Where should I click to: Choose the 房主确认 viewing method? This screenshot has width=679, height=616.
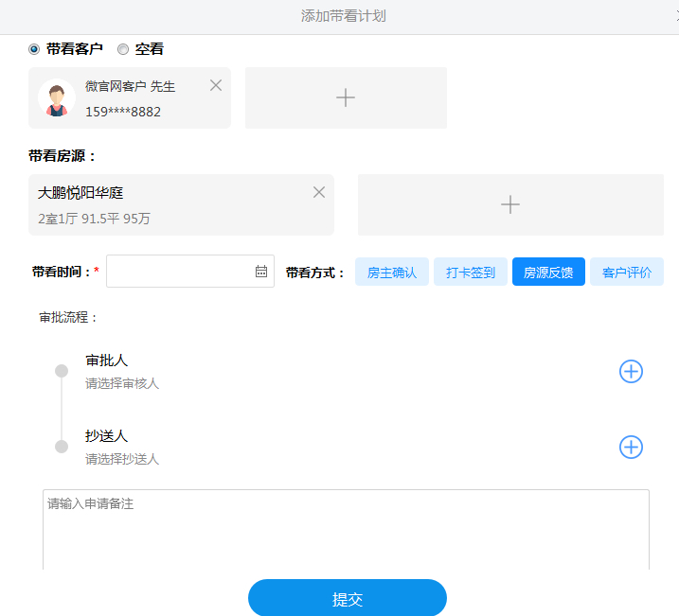click(392, 272)
